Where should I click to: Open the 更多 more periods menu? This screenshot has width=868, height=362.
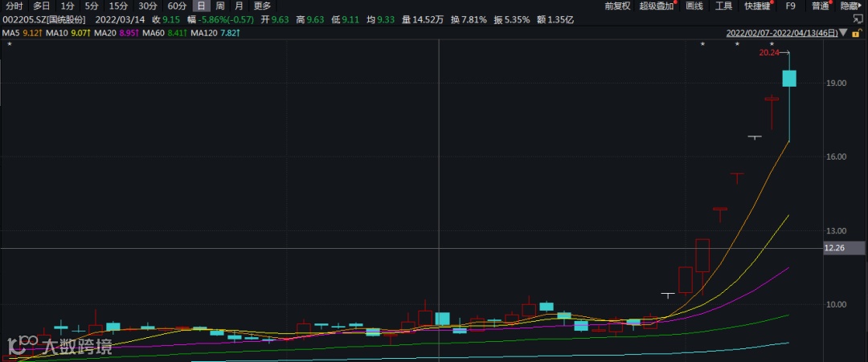click(x=262, y=6)
